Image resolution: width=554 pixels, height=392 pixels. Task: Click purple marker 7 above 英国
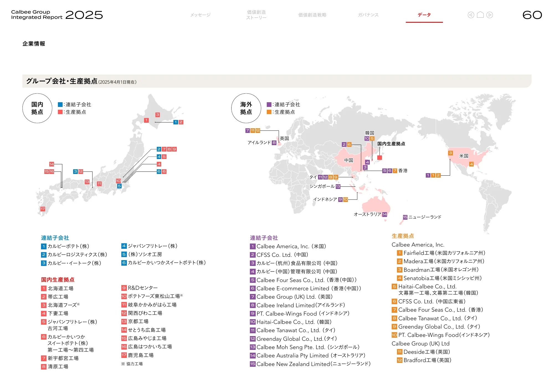coord(248,130)
